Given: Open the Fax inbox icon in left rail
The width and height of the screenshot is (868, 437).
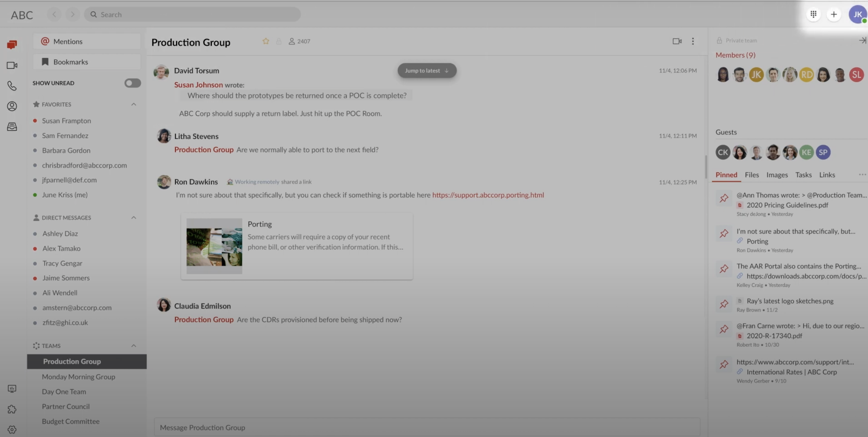Looking at the screenshot, I should 12,126.
